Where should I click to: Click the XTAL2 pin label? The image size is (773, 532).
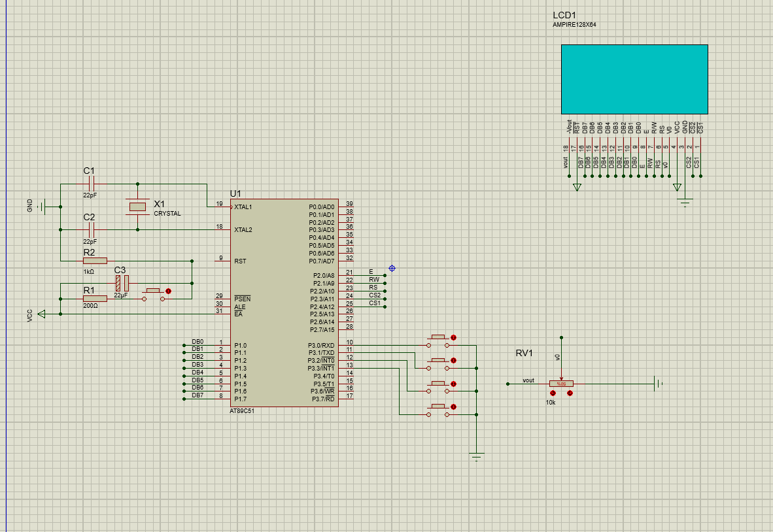[x=243, y=230]
